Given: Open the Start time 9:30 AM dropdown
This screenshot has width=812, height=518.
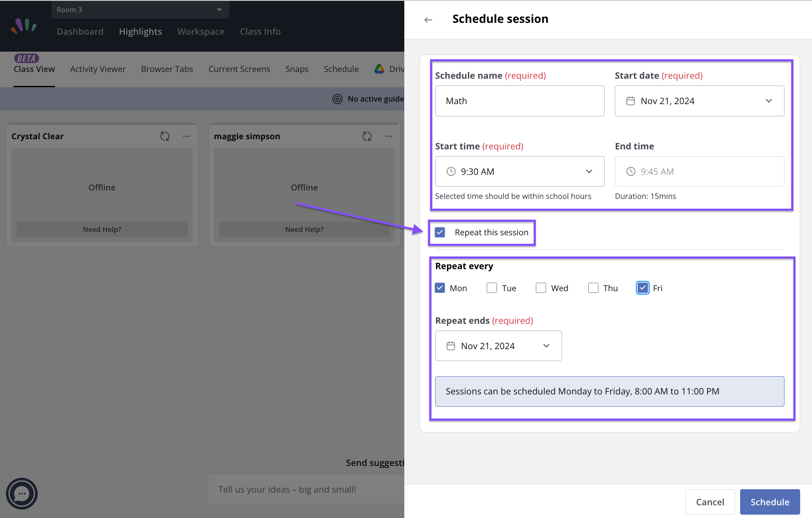Looking at the screenshot, I should (x=520, y=171).
